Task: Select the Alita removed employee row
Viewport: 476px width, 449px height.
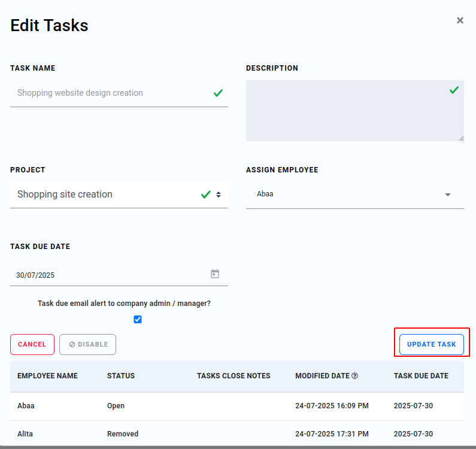Action: coord(237,434)
